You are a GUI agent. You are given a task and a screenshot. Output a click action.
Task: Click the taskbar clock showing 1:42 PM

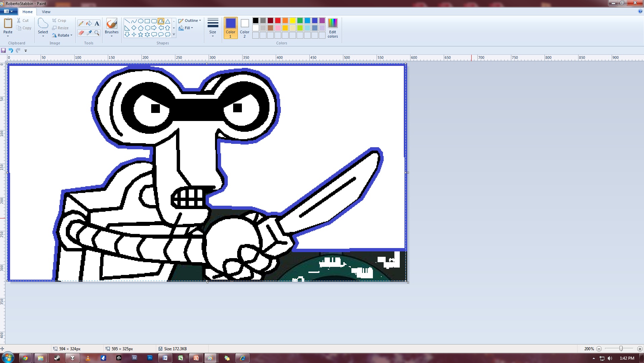click(627, 358)
